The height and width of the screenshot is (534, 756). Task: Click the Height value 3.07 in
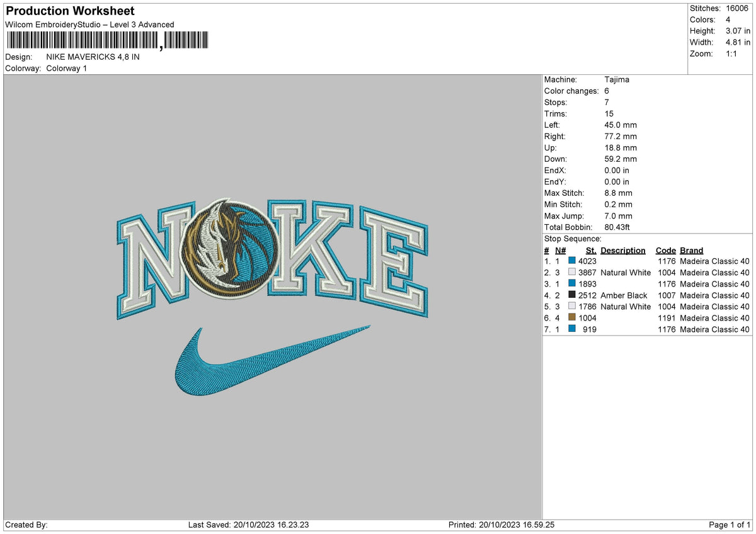tap(738, 31)
